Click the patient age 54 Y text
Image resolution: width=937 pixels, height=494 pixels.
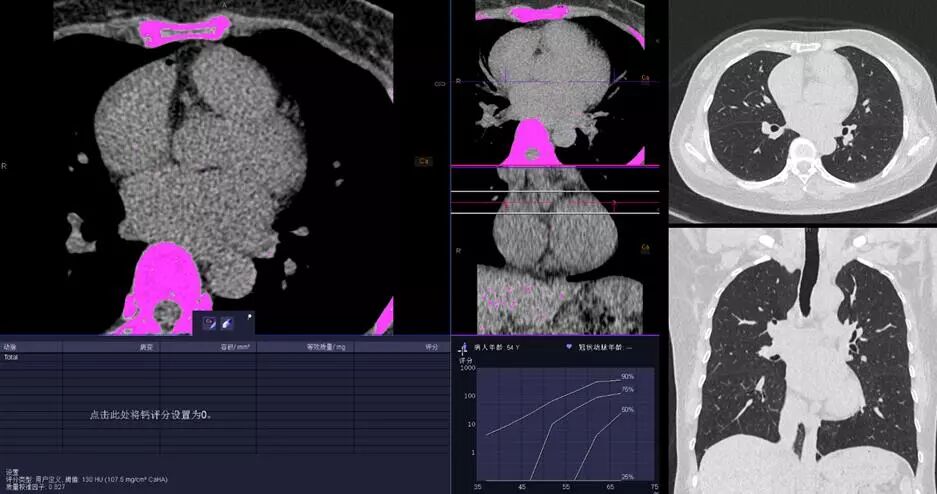(x=497, y=347)
